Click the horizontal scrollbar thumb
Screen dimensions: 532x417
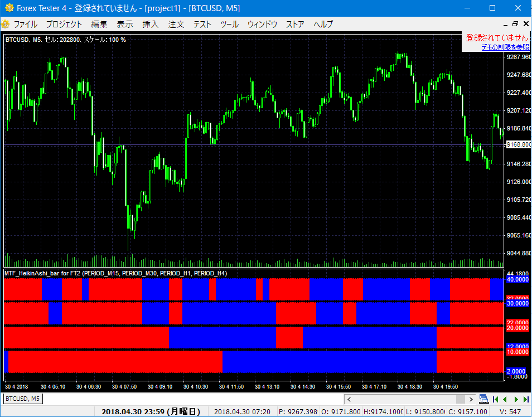[461, 399]
